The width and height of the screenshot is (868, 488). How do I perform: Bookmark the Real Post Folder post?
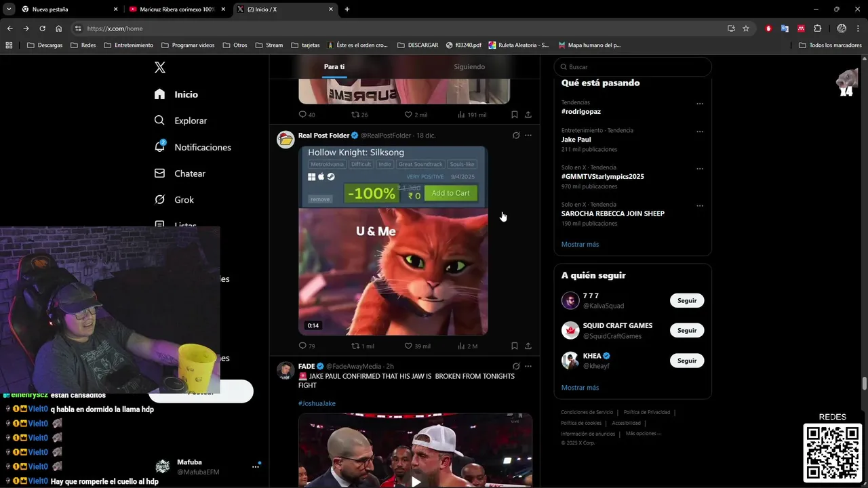coord(515,346)
